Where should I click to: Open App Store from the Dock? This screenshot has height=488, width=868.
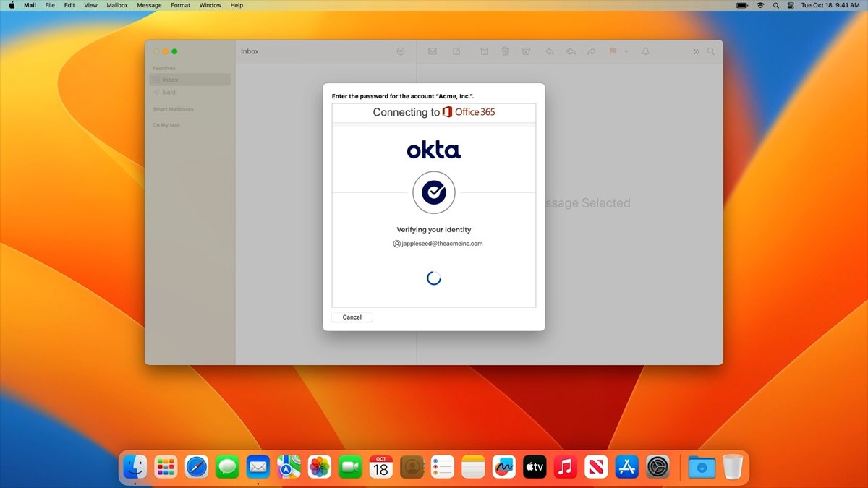click(627, 467)
